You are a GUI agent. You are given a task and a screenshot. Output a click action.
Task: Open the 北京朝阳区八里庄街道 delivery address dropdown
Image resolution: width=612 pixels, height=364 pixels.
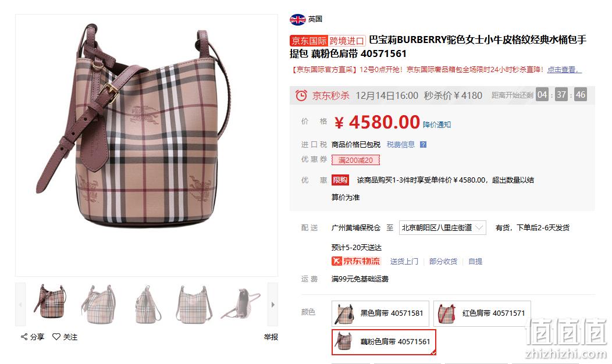click(x=443, y=227)
